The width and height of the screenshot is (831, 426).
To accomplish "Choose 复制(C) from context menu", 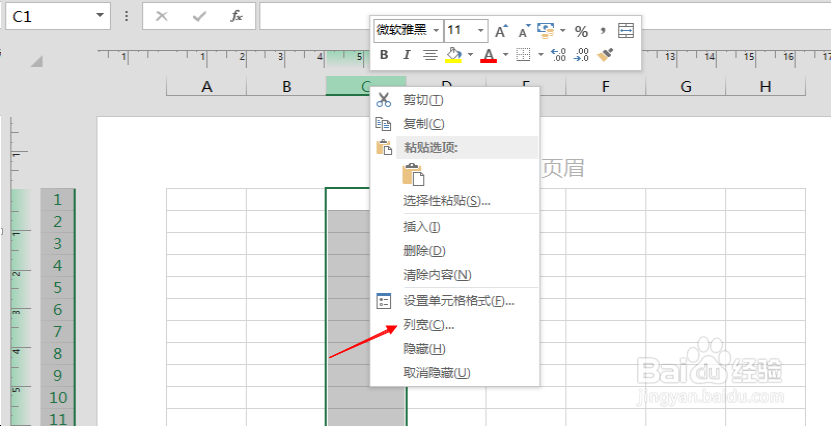I will [454, 124].
